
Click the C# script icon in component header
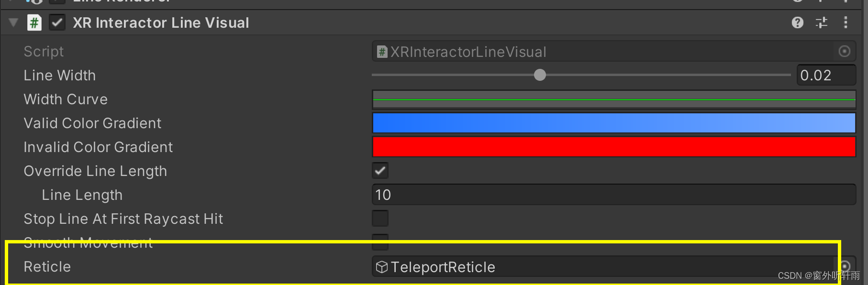click(x=34, y=22)
